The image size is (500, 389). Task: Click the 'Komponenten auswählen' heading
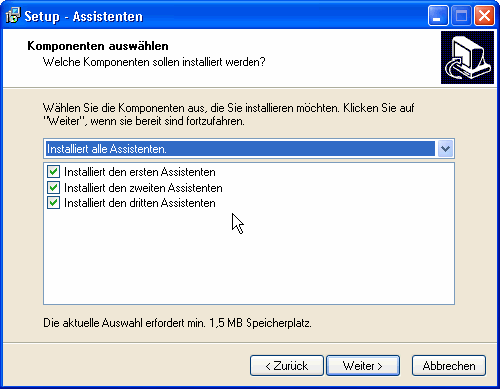coord(98,46)
